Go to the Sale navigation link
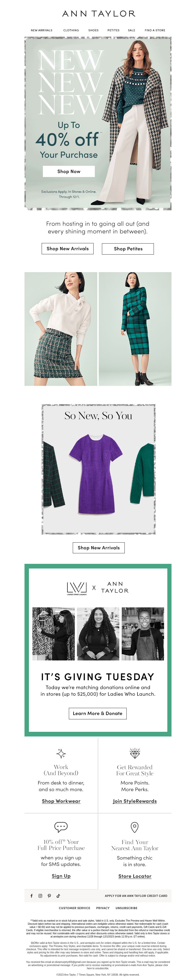Viewport: 196px width, 980px height. 132,30
